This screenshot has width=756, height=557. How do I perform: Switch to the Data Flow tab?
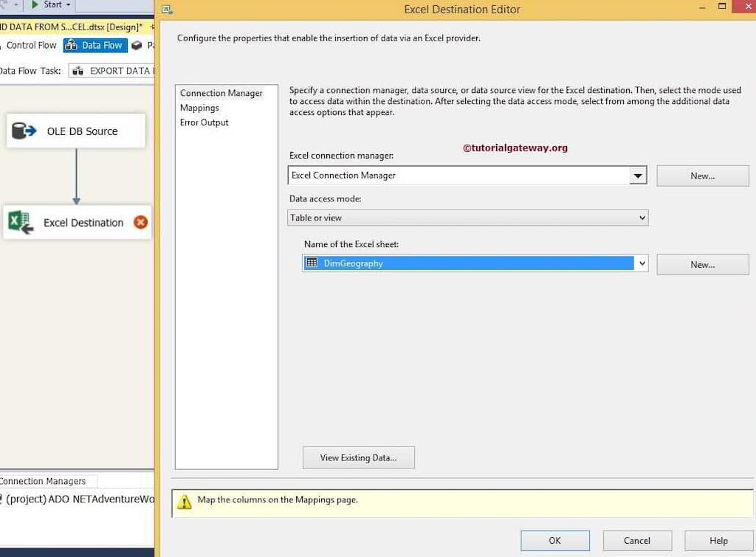95,45
